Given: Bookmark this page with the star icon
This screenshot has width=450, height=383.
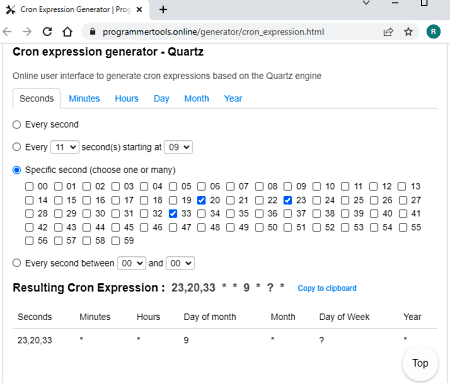Looking at the screenshot, I should point(408,32).
